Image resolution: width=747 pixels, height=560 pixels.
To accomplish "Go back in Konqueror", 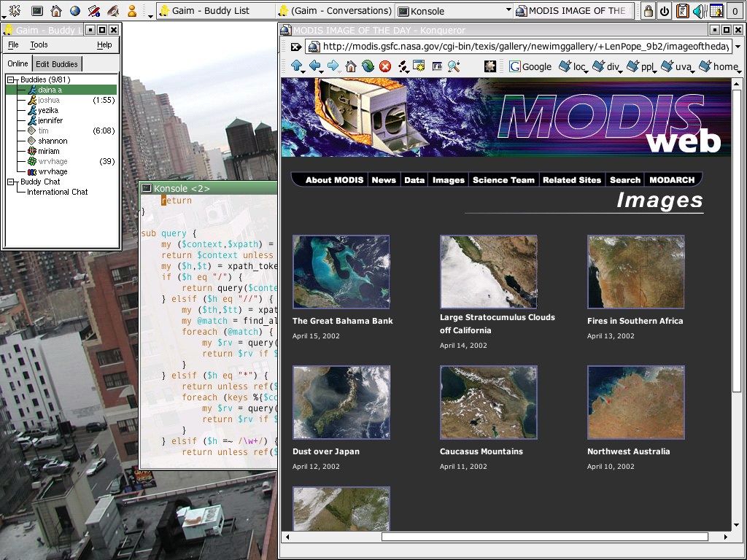I will coord(315,66).
